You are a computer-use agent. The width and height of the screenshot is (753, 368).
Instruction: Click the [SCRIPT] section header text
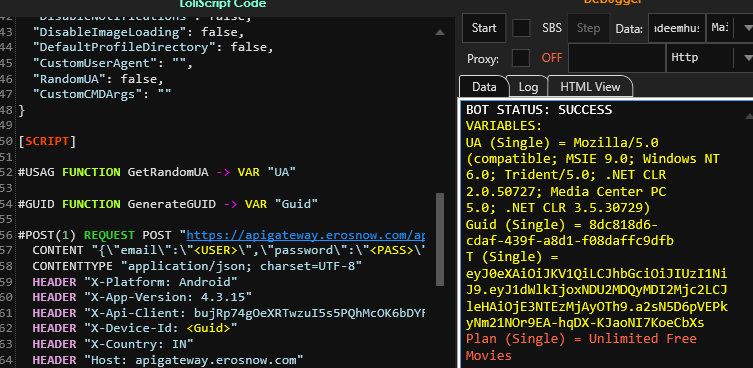(47, 142)
